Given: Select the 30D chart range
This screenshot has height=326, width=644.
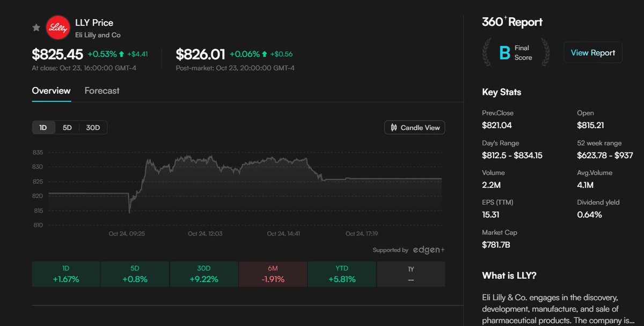Looking at the screenshot, I should (93, 128).
